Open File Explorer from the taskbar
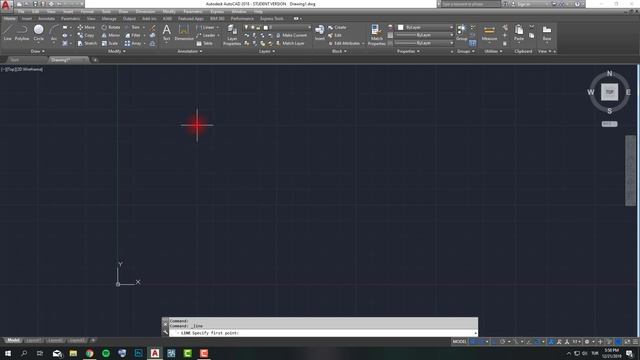This screenshot has width=640, height=360. pyautogui.click(x=73, y=353)
